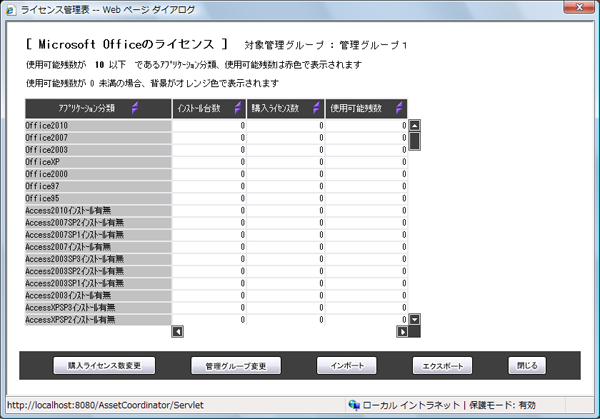Screen dimensions: 600x419
Task: Click Office2007 purchased license count cell
Action: [x=286, y=138]
